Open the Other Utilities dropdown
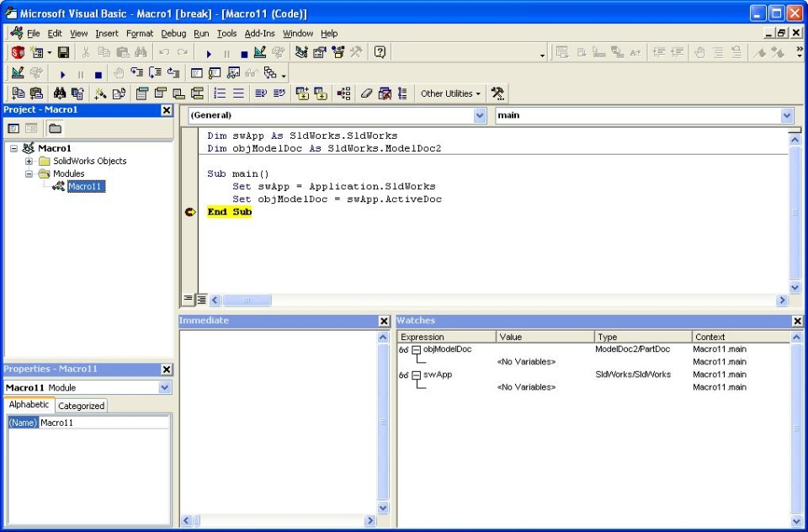 pyautogui.click(x=449, y=93)
